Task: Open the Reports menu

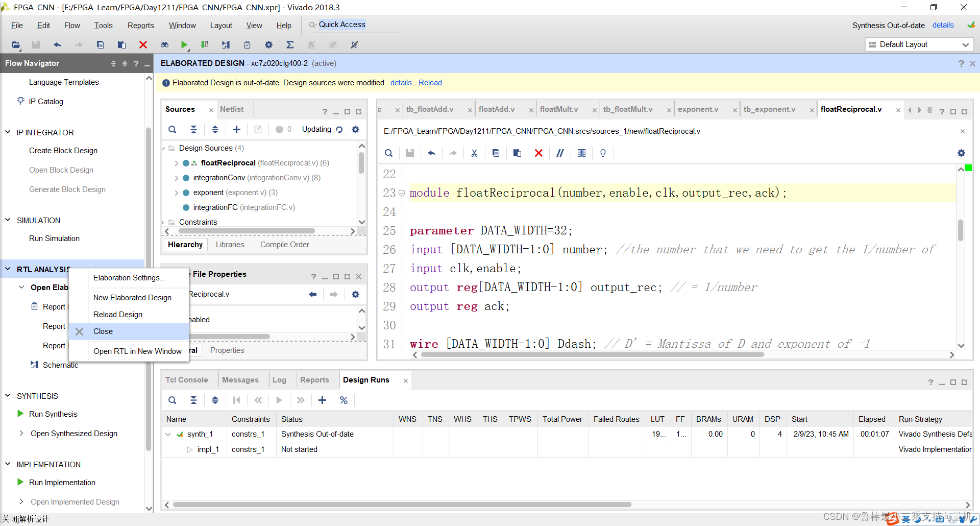Action: point(140,26)
